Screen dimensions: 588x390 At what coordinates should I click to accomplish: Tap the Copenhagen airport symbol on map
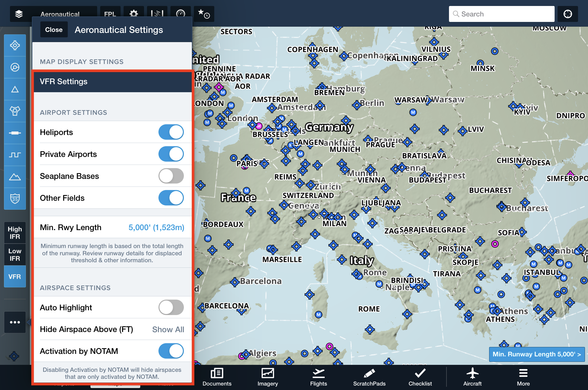[344, 56]
